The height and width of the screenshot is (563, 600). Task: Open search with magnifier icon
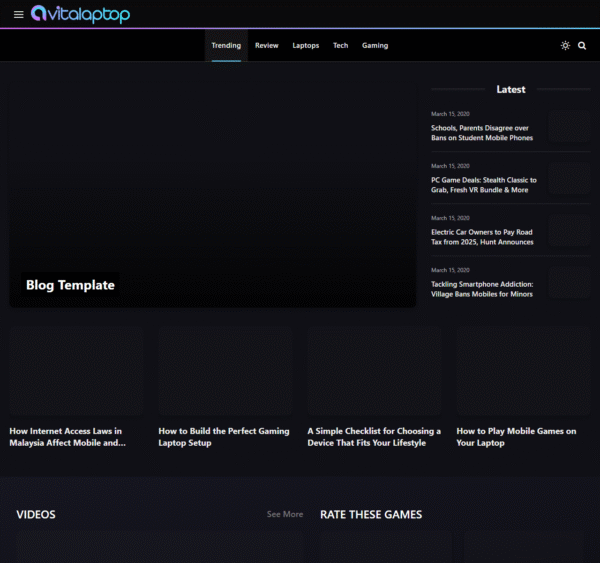582,46
